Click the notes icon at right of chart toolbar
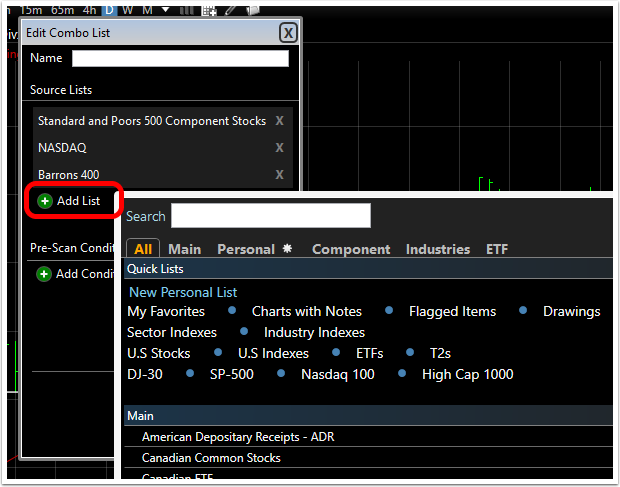Viewport: 620px width, 487px height. point(253,10)
